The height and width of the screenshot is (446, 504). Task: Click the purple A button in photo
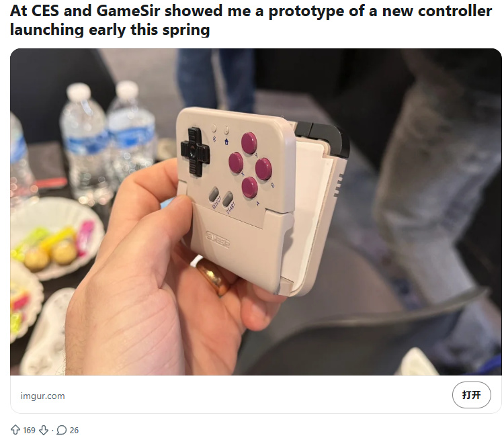pos(250,187)
